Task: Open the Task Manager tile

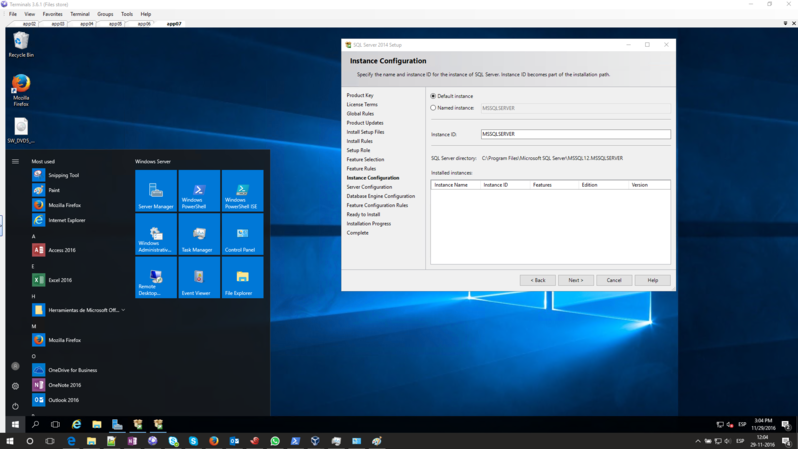Action: coord(199,235)
